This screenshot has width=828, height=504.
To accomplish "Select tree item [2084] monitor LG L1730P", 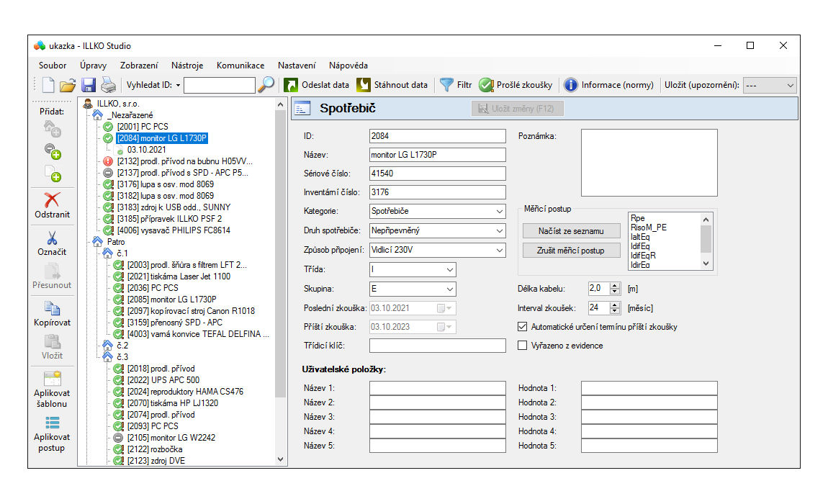I will 162,138.
